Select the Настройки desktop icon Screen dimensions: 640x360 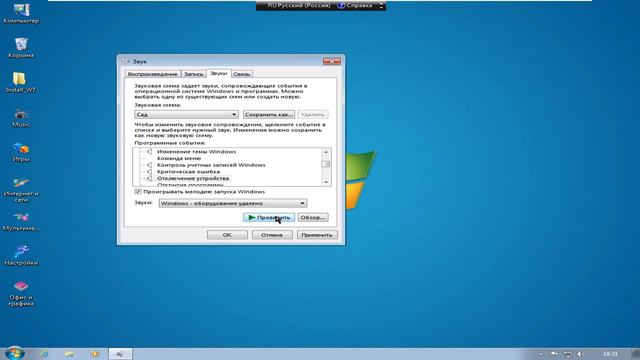tap(21, 256)
